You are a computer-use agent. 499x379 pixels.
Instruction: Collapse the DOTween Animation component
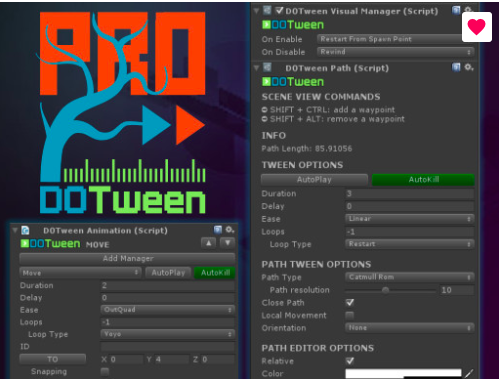tap(15, 230)
